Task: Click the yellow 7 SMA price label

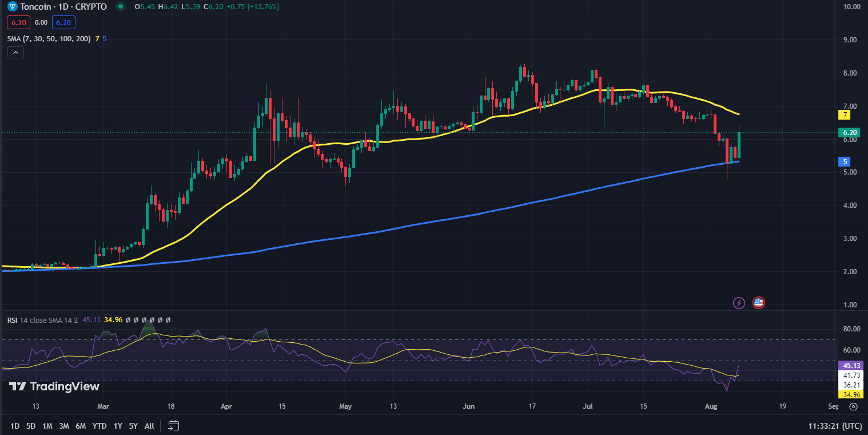Action: pos(846,115)
